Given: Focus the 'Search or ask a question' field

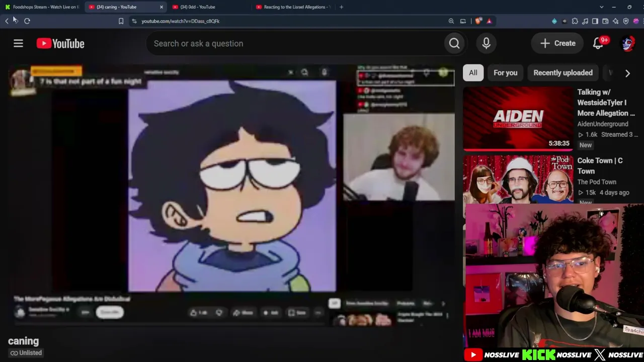Looking at the screenshot, I should (x=295, y=43).
